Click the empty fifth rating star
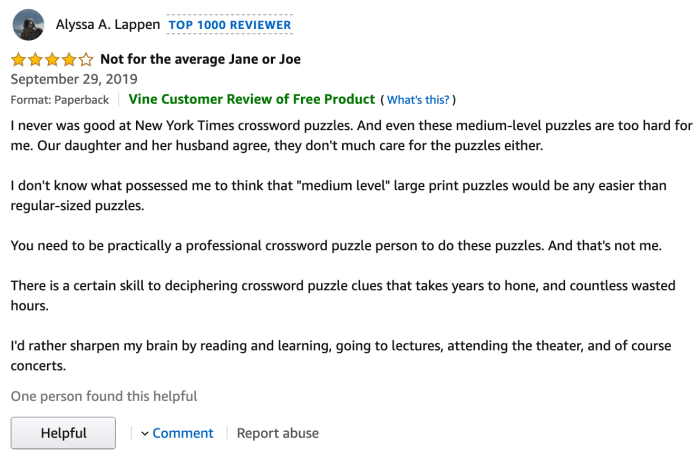Image resolution: width=700 pixels, height=462 pixels. [x=86, y=59]
